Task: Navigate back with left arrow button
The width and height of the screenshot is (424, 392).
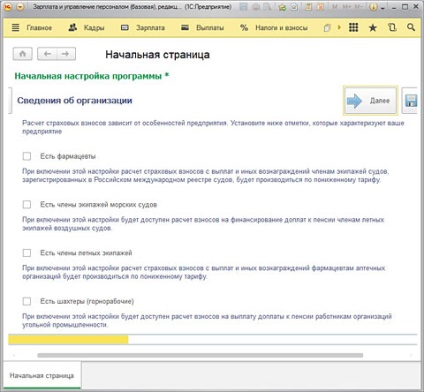Action: [x=47, y=54]
